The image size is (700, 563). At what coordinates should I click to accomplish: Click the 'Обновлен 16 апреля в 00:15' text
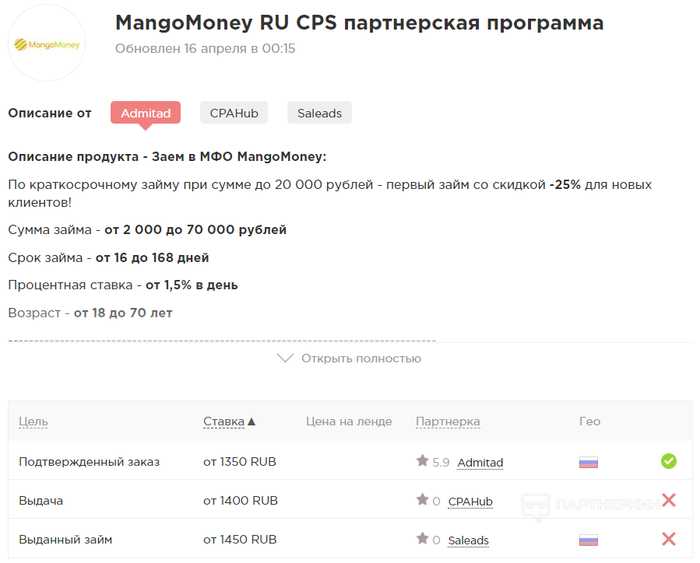205,48
